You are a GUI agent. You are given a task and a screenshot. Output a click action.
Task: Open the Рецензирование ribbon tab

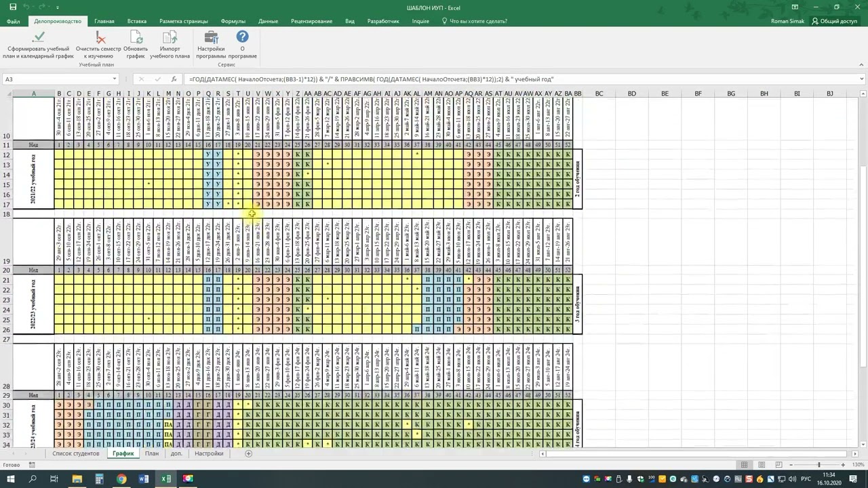[311, 21]
